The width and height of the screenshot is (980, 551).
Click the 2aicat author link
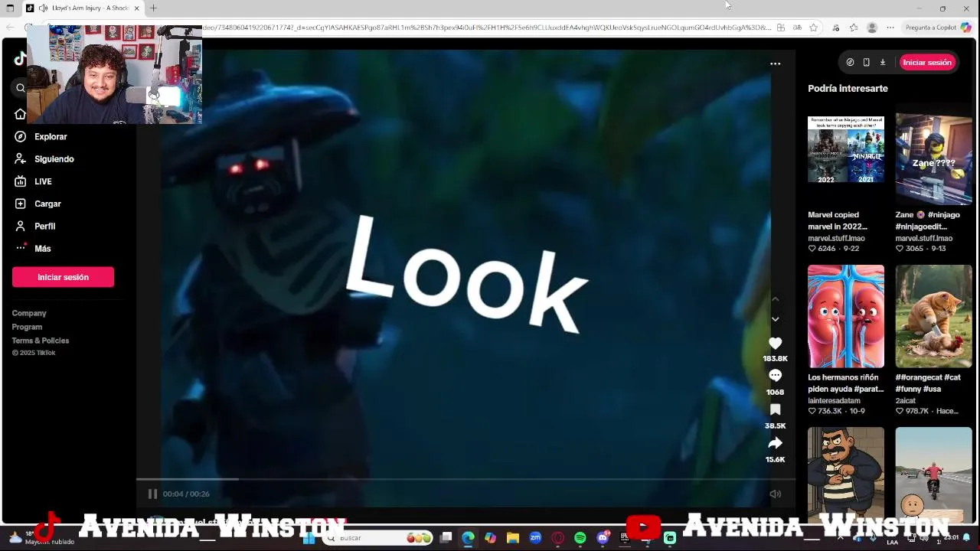(x=906, y=400)
